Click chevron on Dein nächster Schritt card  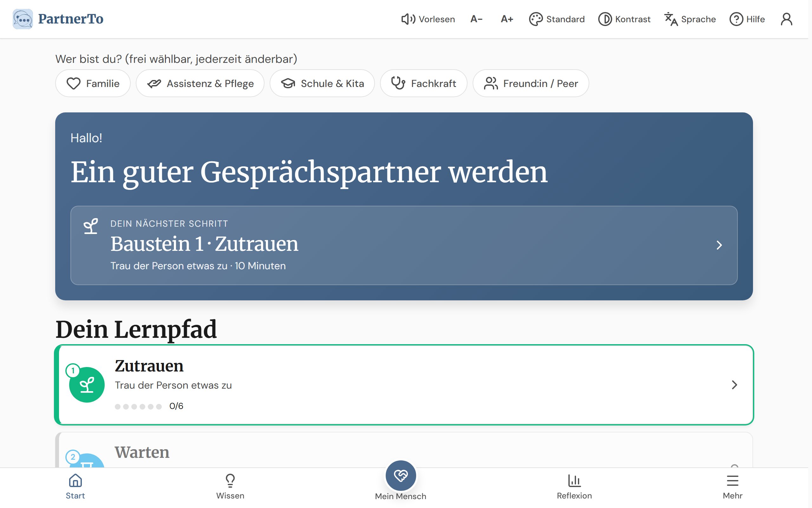click(x=719, y=245)
